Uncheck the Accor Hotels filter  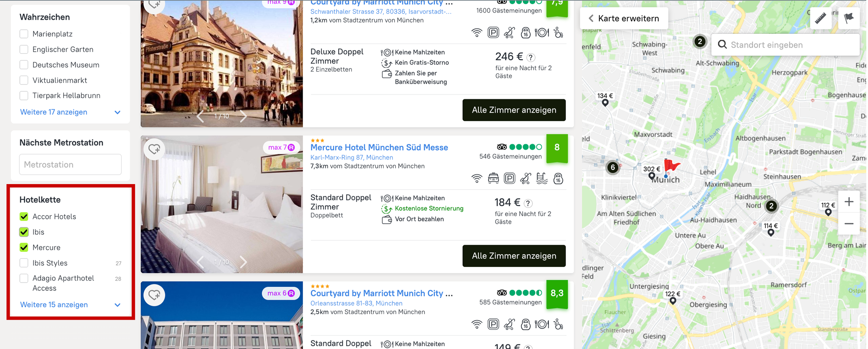pyautogui.click(x=24, y=217)
